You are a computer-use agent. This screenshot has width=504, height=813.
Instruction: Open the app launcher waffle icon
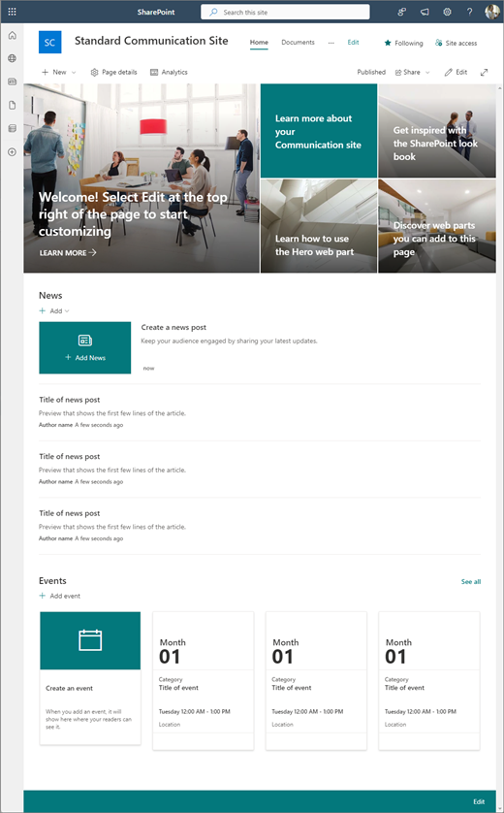(x=12, y=12)
